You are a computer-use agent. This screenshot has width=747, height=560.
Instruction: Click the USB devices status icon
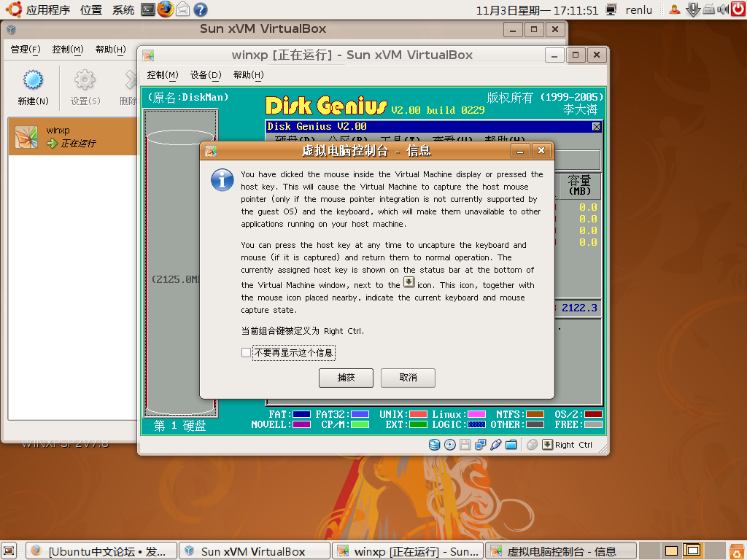tap(495, 445)
